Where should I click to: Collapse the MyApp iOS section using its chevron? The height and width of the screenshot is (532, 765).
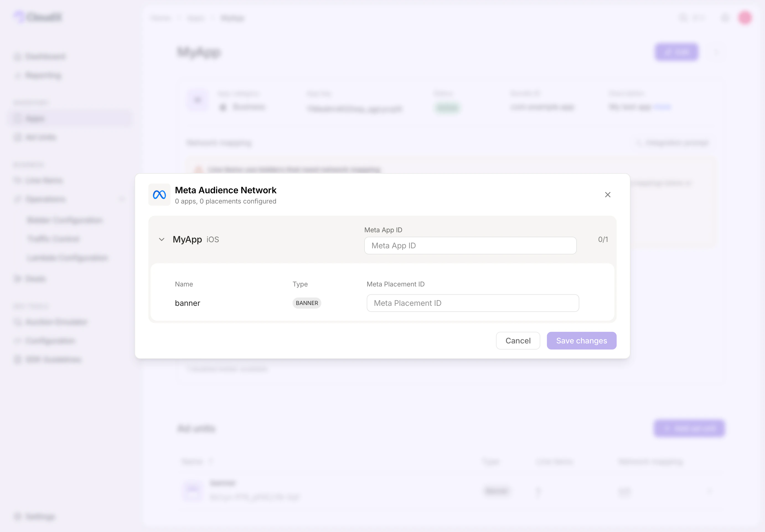(162, 239)
